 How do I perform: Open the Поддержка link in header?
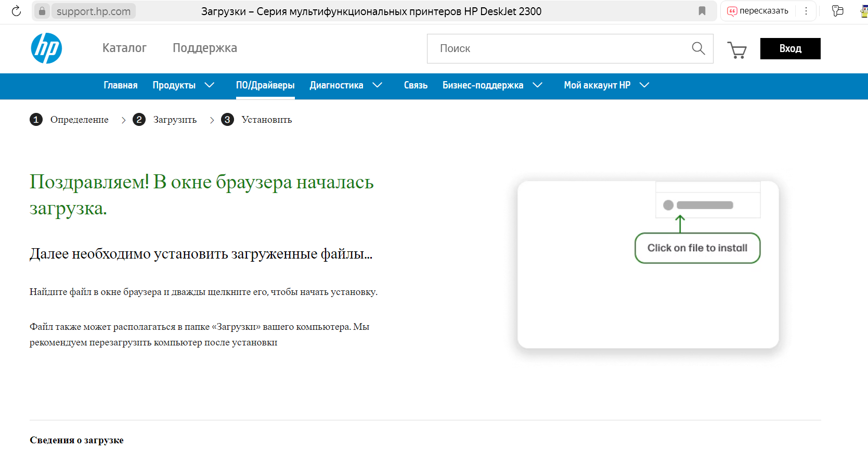205,48
